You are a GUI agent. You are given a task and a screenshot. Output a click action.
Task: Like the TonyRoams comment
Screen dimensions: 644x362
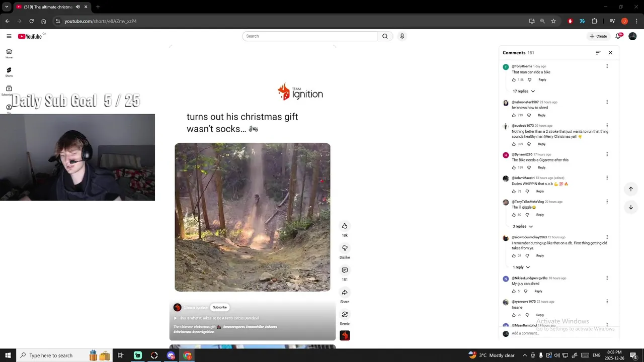pos(514,79)
